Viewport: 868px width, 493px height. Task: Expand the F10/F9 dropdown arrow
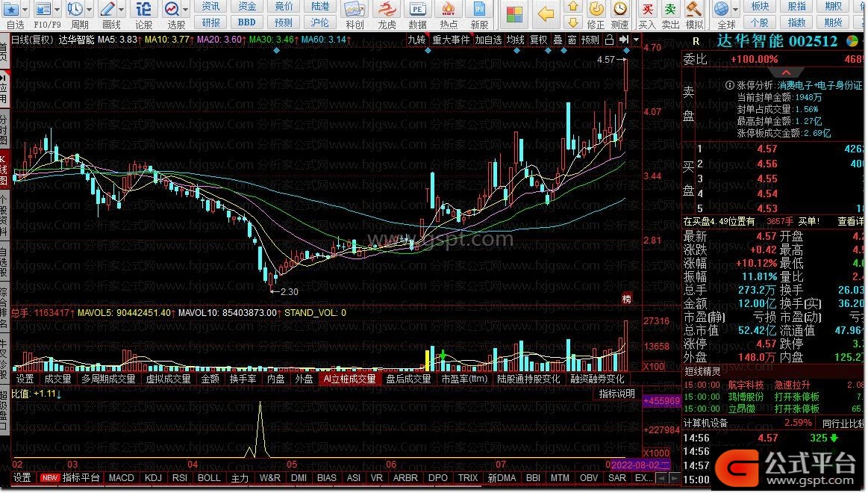pyautogui.click(x=57, y=10)
